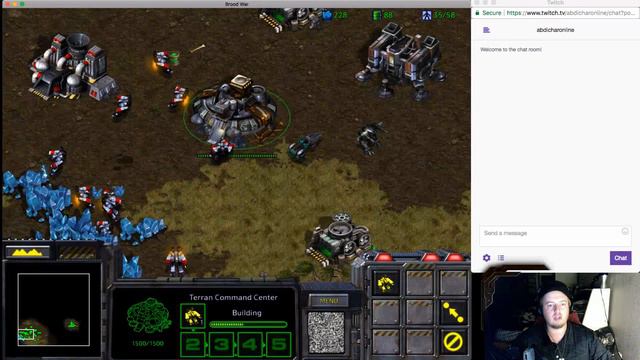Click the supply count icon
Image resolution: width=640 pixels, height=360 pixels.
click(427, 16)
